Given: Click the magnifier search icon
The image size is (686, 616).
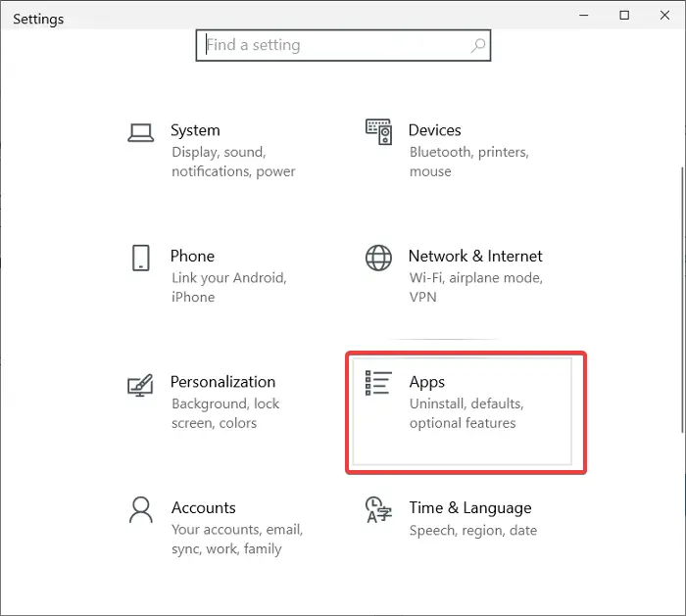Looking at the screenshot, I should tap(478, 45).
